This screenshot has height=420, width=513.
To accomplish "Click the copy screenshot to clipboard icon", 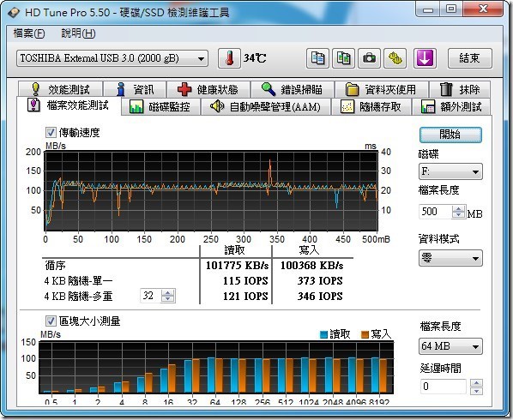I will click(343, 58).
